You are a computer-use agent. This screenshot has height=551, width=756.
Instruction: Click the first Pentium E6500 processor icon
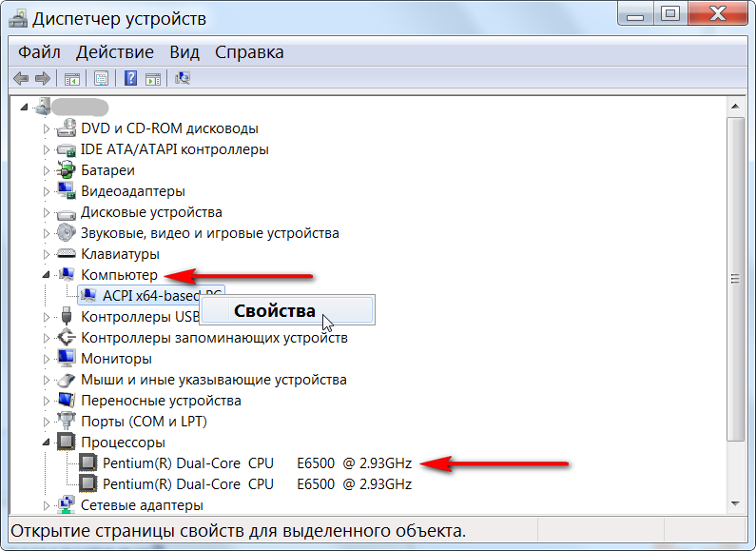[x=87, y=463]
